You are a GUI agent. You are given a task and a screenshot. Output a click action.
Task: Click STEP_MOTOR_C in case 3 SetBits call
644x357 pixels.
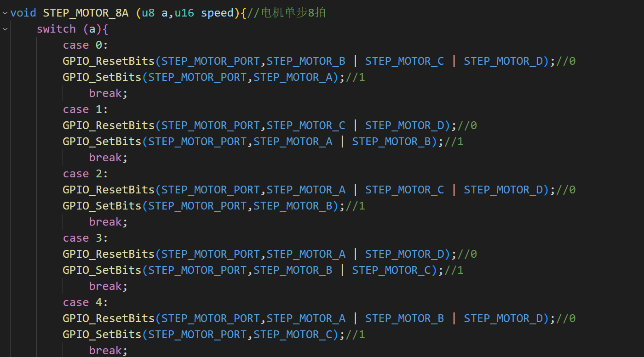tap(391, 270)
